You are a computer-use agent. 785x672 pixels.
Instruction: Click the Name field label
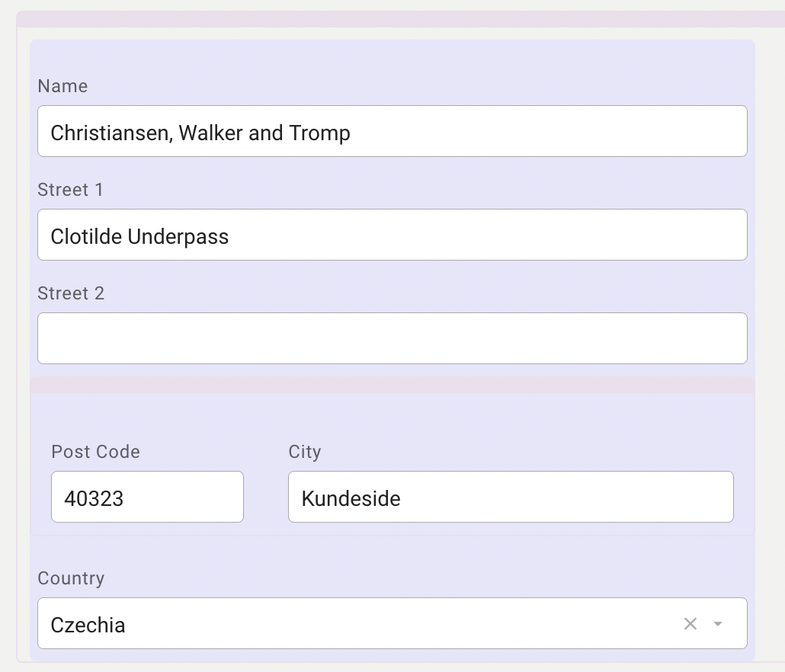(62, 86)
